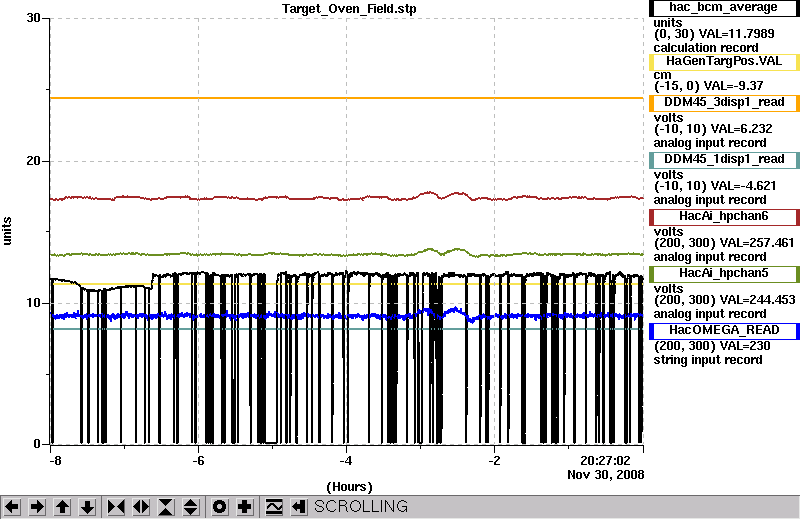The height and width of the screenshot is (519, 800).
Task: Select the DDM45_1disp1_read legend entry
Action: [723, 160]
